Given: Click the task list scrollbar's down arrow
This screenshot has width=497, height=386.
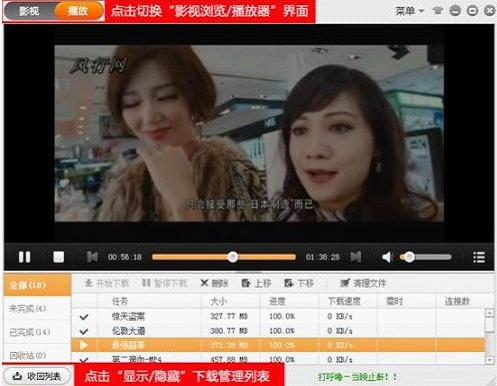Looking at the screenshot, I should pyautogui.click(x=489, y=360).
